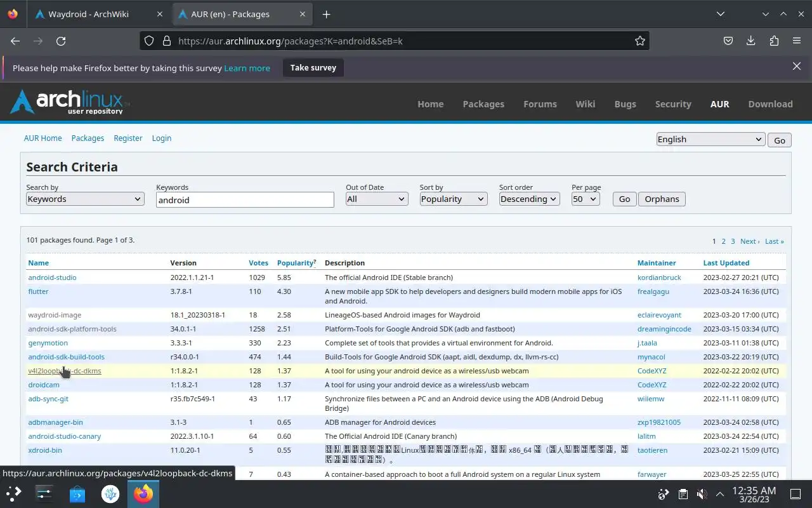The width and height of the screenshot is (812, 508).
Task: Open Pocket save icon in toolbar
Action: pyautogui.click(x=728, y=41)
